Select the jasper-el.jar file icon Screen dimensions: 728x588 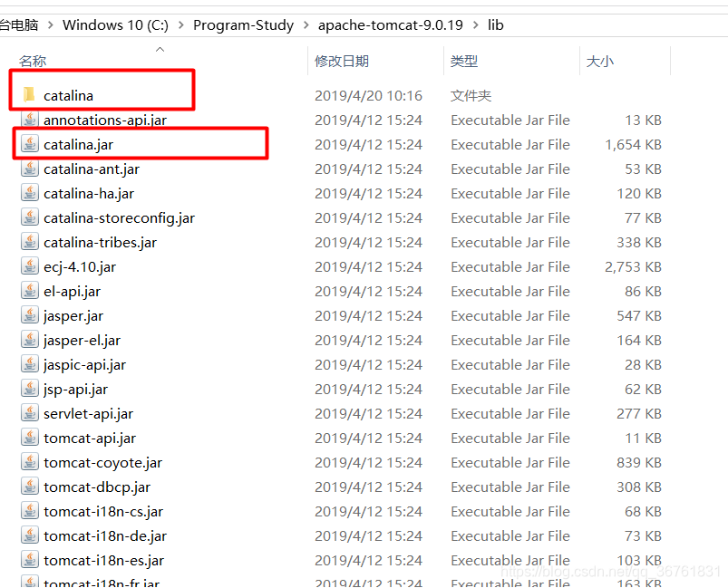(x=30, y=340)
